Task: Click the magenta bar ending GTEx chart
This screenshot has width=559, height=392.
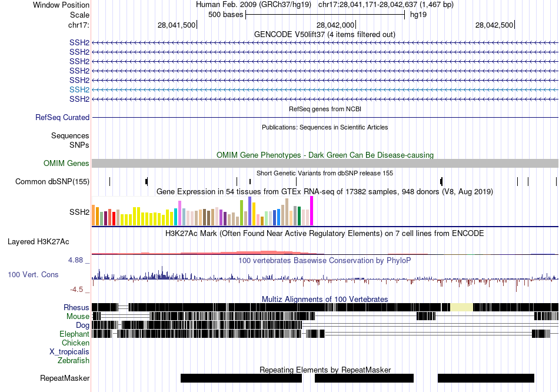Action: [x=312, y=211]
